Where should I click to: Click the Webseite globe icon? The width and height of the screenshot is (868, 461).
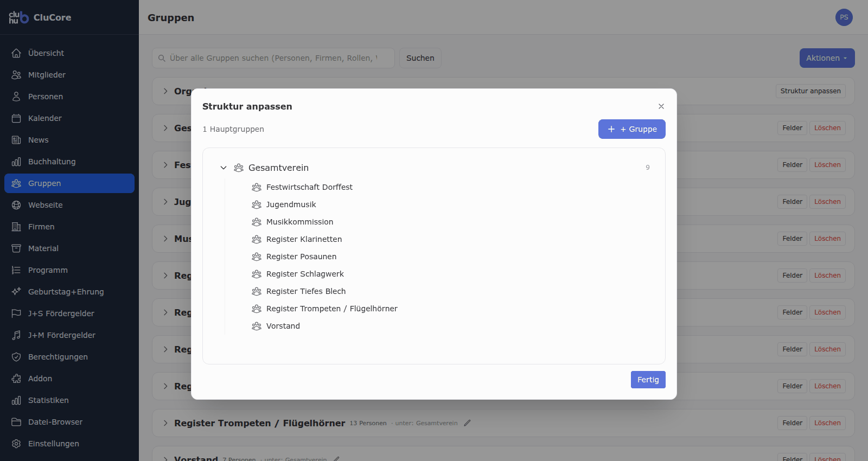(16, 205)
